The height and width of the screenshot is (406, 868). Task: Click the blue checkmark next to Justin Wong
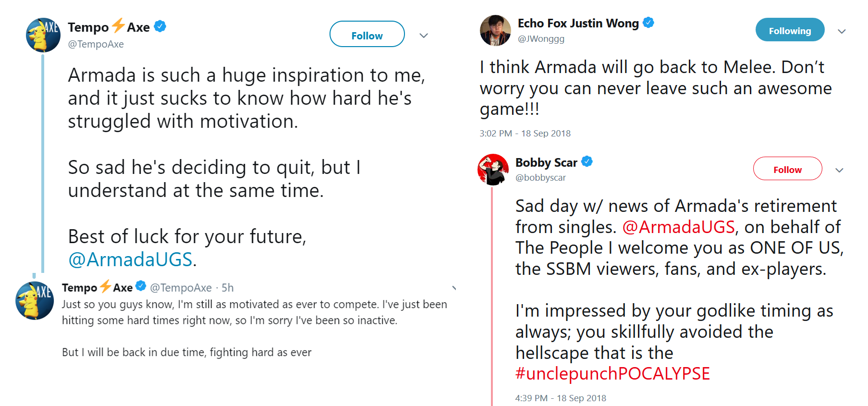(648, 22)
